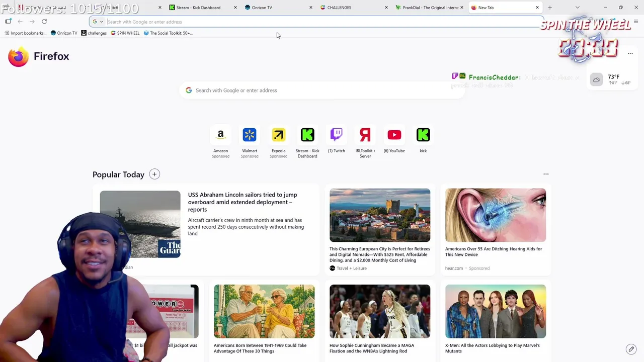Click the Popular Today heading
The height and width of the screenshot is (362, 644).
tap(118, 174)
